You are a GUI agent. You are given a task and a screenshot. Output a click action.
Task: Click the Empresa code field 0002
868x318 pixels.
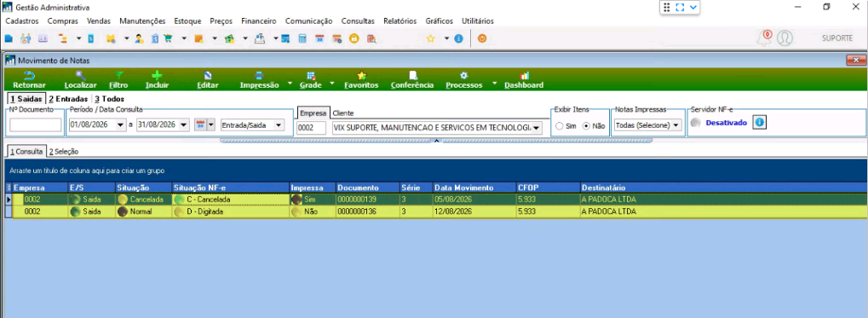pyautogui.click(x=311, y=128)
